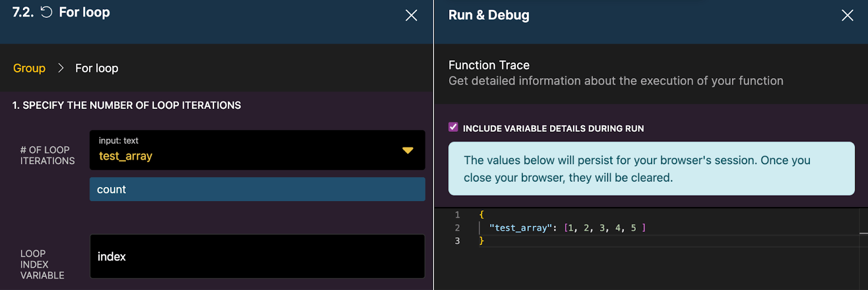
Task: Click line number 1 in the JSON editor
Action: pyautogui.click(x=457, y=215)
